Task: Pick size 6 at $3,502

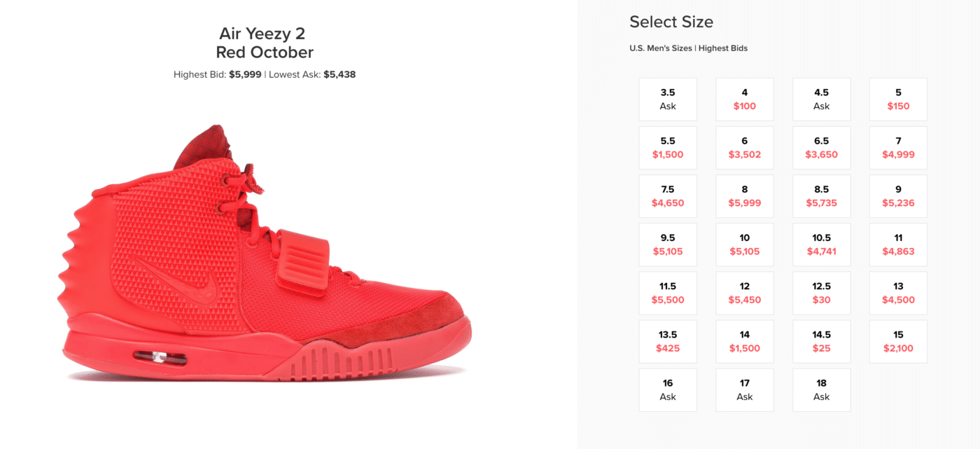Action: tap(745, 148)
